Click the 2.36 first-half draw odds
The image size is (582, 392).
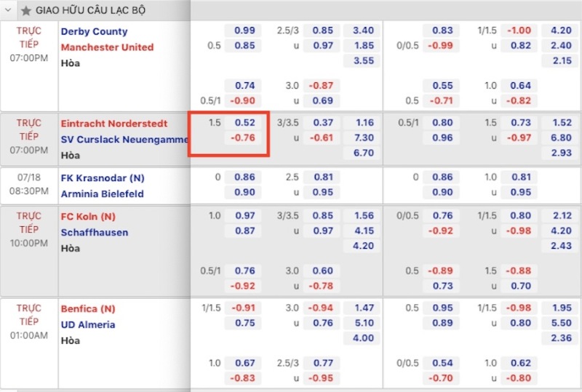pos(562,338)
